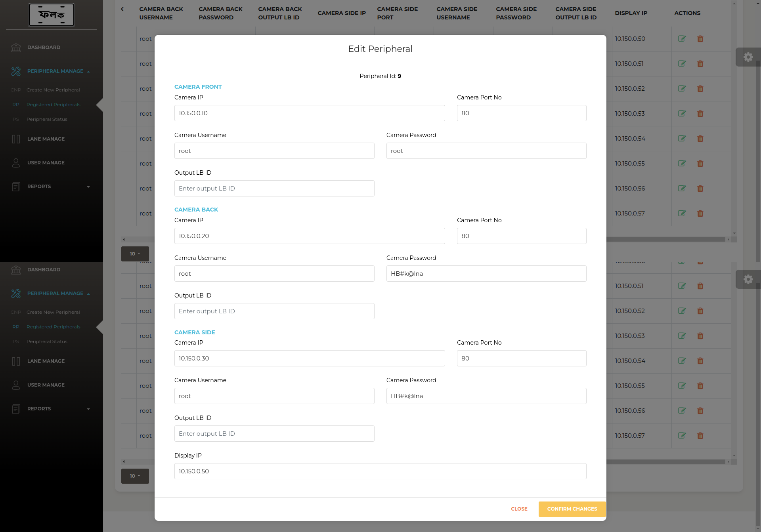Open the page size 10 dropdown
Screen dimensions: 761x532
pos(135,254)
